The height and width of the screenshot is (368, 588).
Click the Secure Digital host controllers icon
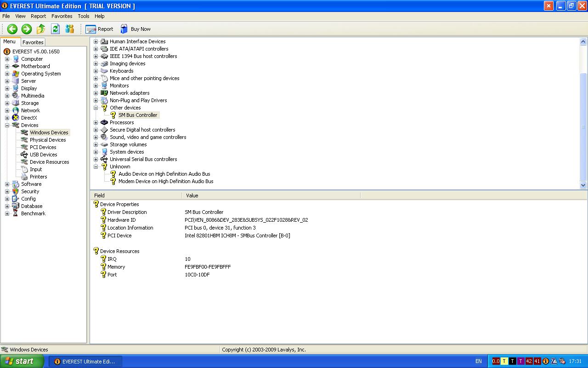[x=104, y=130]
